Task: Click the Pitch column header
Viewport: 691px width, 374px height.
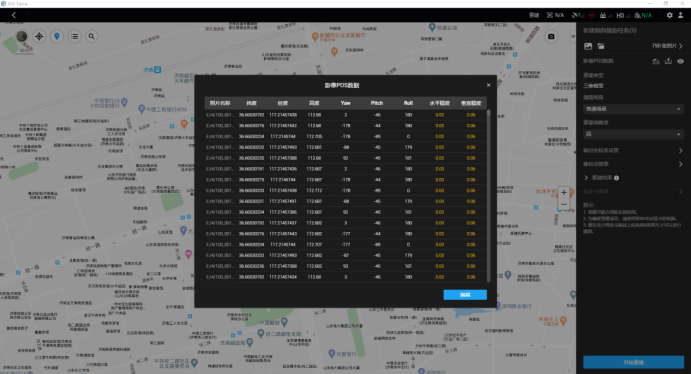Action: click(x=377, y=103)
